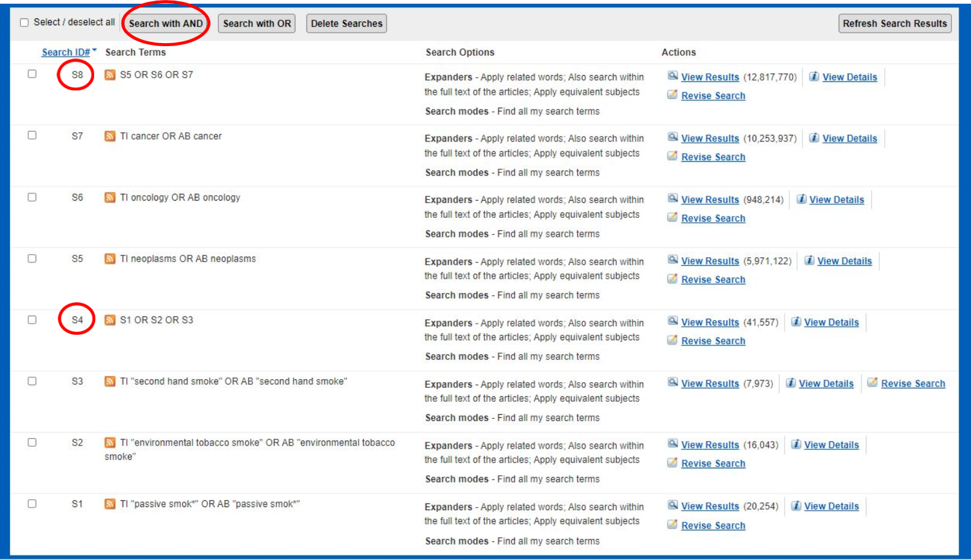
Task: Click magnifier results icon in S8 row
Action: click(673, 76)
